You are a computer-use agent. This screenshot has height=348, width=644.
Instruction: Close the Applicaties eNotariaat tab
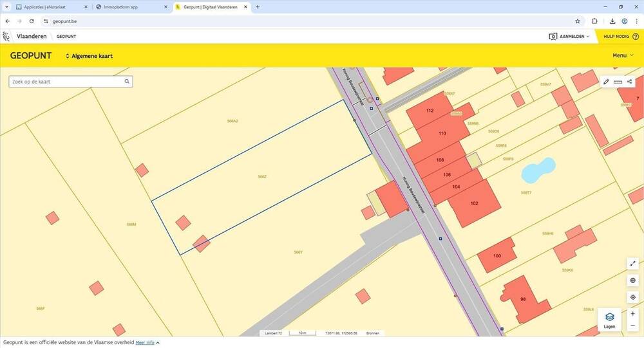coord(86,7)
